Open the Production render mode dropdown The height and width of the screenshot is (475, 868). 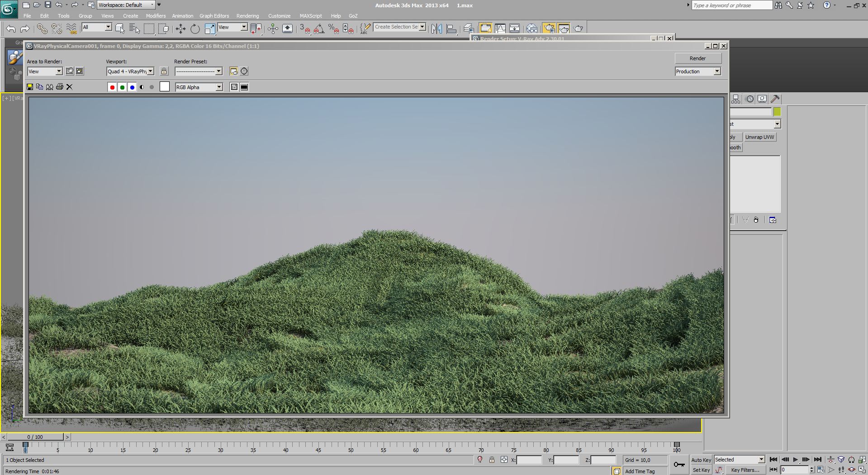click(716, 71)
